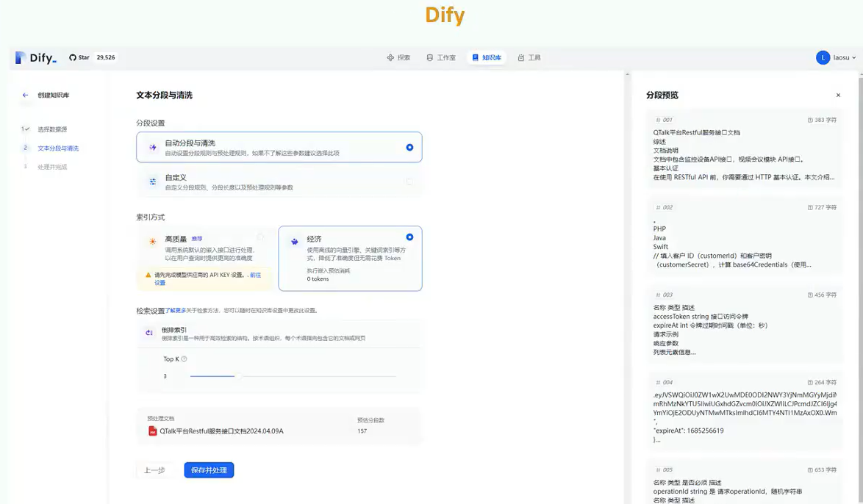The height and width of the screenshot is (504, 863).
Task: Click the 383 字符 count icon on segment 001
Action: tap(810, 120)
